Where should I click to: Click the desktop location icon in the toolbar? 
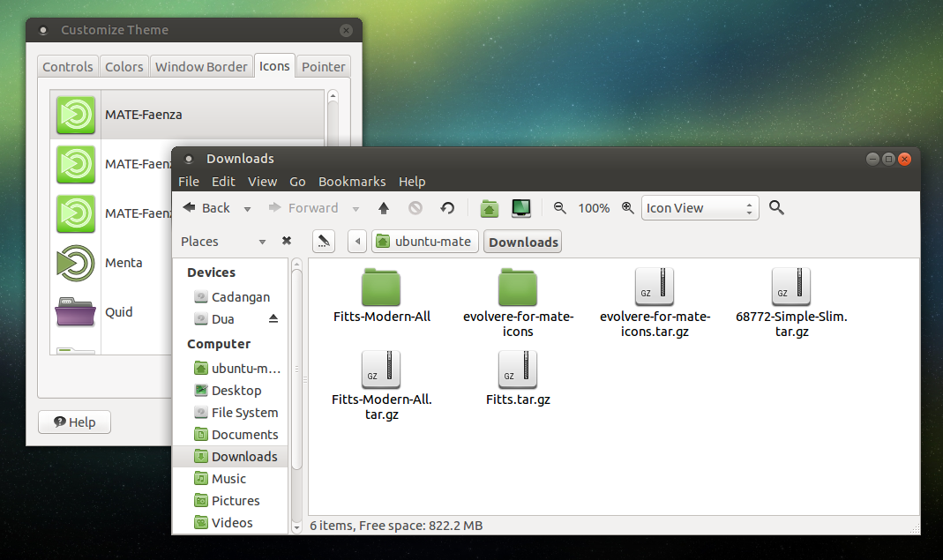(520, 208)
